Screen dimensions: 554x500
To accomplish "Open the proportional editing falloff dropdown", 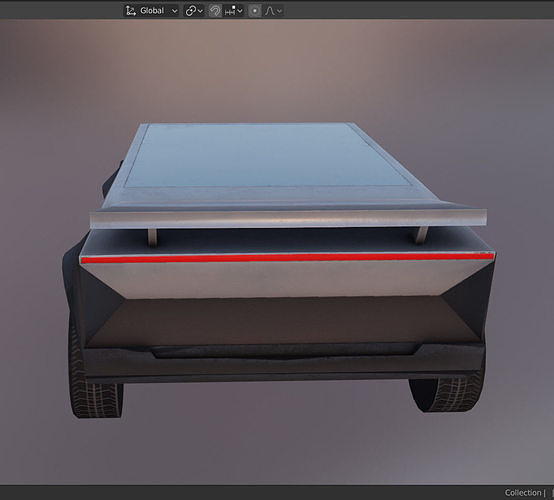I will coord(273,11).
